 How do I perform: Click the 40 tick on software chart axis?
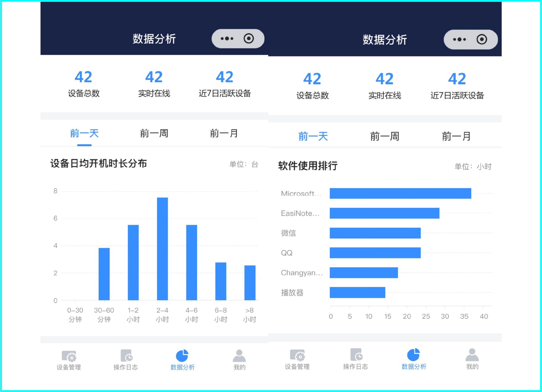point(484,316)
